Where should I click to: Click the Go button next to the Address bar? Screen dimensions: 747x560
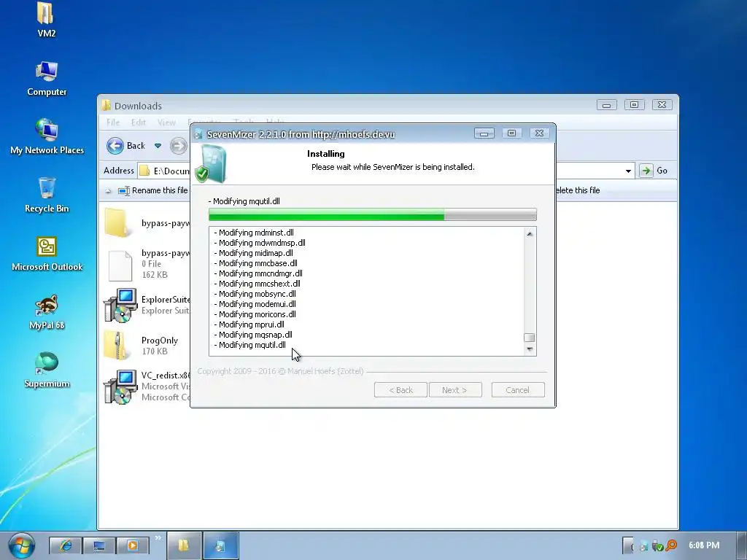coord(654,171)
